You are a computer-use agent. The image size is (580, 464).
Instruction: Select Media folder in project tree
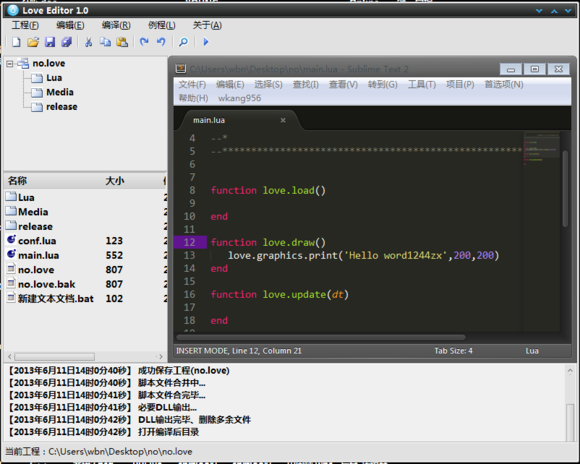[60, 92]
